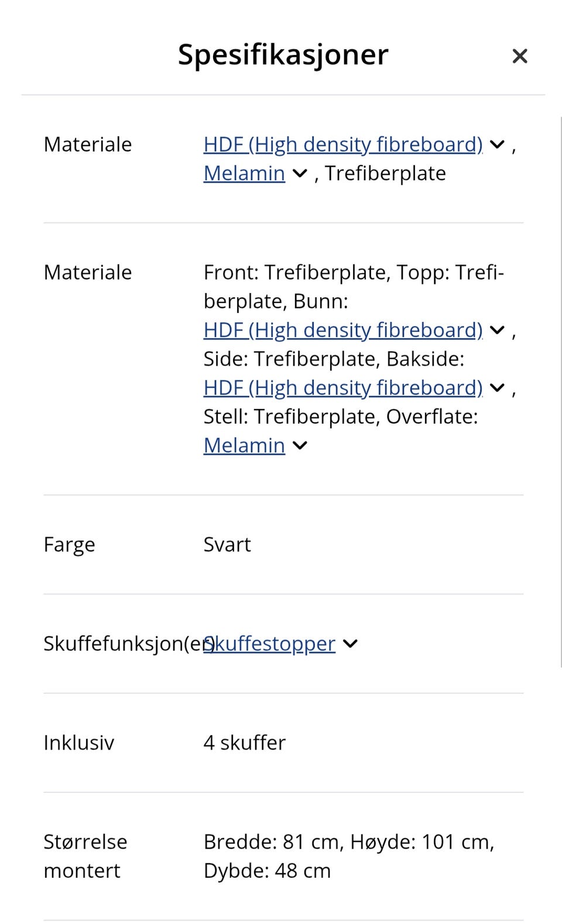Expand the Skuffestopper dropdown chevron
Screen dimensions: 562x924
[350, 643]
